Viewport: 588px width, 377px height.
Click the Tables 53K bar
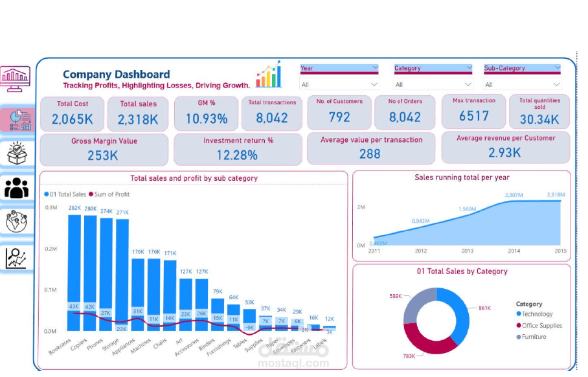click(249, 317)
